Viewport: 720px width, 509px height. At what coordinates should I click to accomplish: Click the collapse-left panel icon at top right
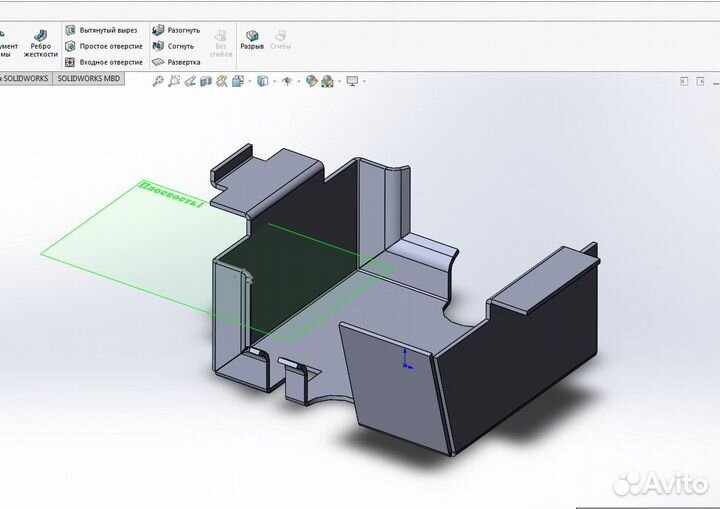[684, 81]
